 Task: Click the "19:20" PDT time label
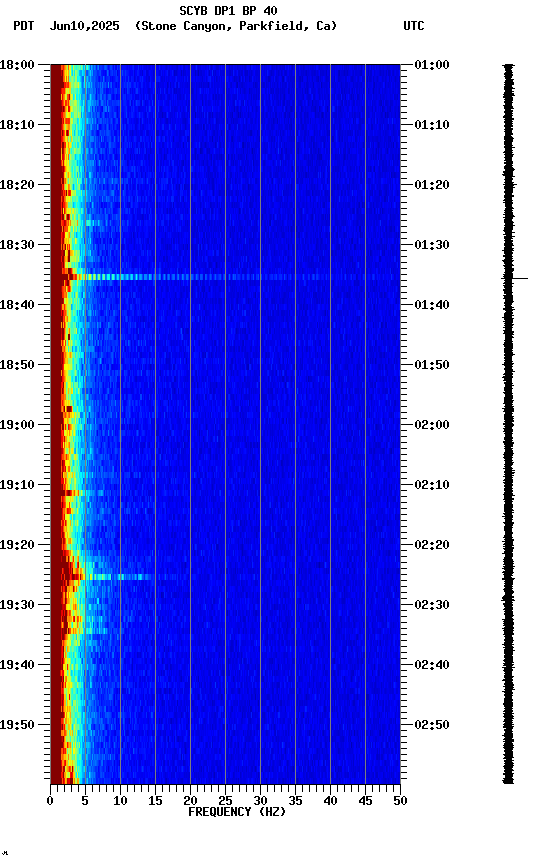(17, 545)
